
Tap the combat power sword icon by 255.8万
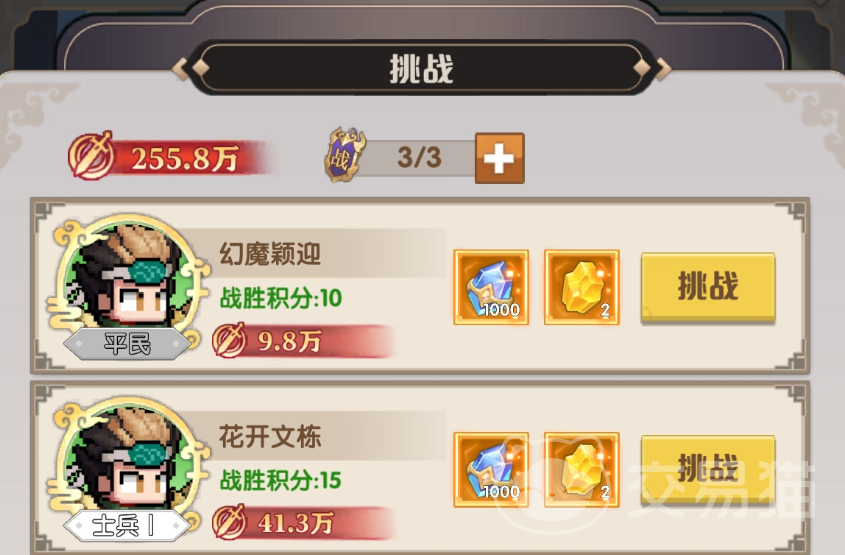(x=91, y=155)
